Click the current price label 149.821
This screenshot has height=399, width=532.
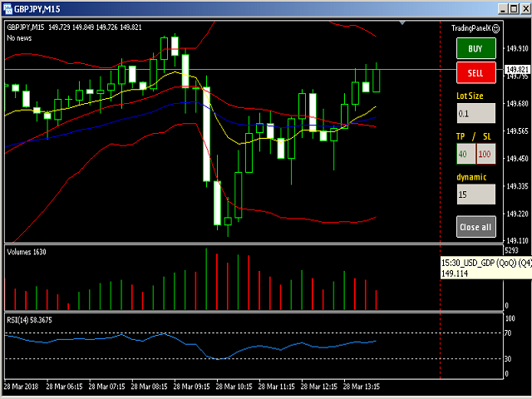click(x=516, y=70)
